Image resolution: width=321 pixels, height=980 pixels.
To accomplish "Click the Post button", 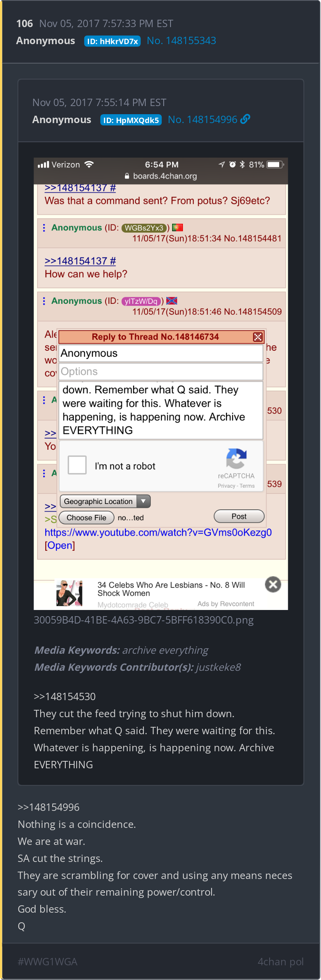I will point(239,516).
